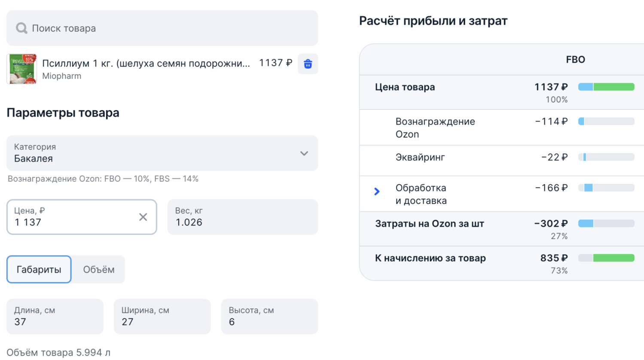Focus the Поиск товара search field
The width and height of the screenshot is (644, 360).
[172, 28]
